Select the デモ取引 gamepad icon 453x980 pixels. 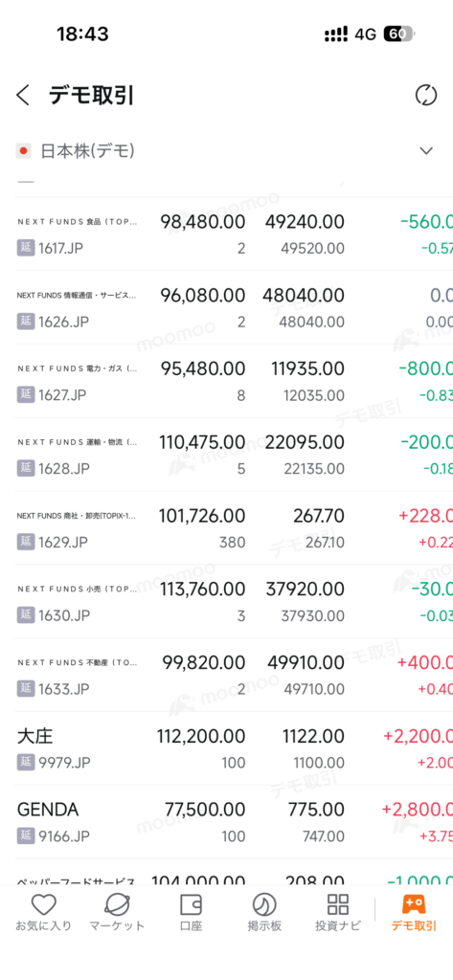click(x=414, y=903)
